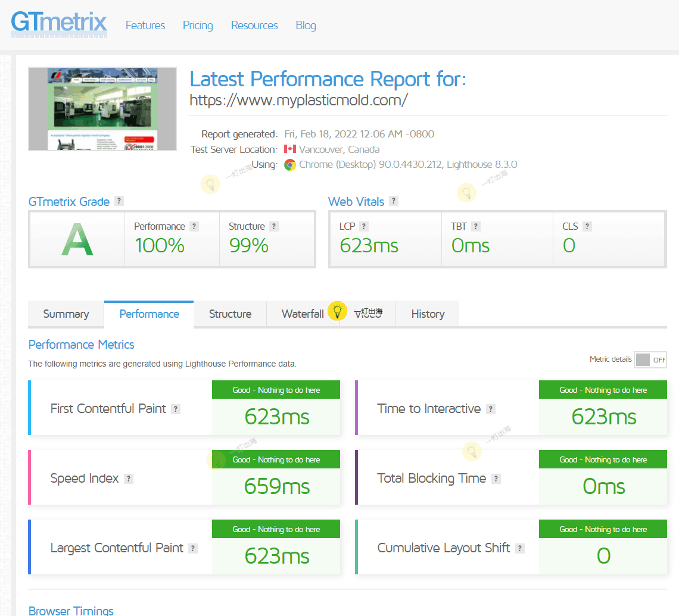Open Speed Index help icon
The image size is (679, 616).
pyautogui.click(x=129, y=479)
